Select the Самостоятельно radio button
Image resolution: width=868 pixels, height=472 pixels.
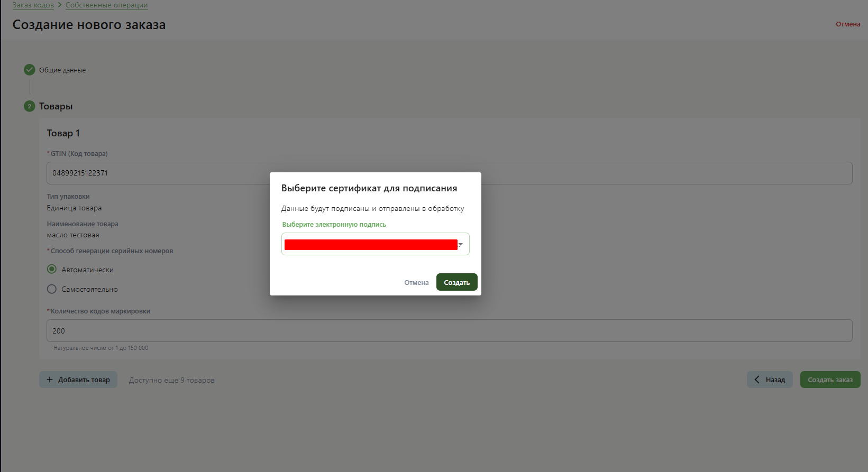[52, 289]
